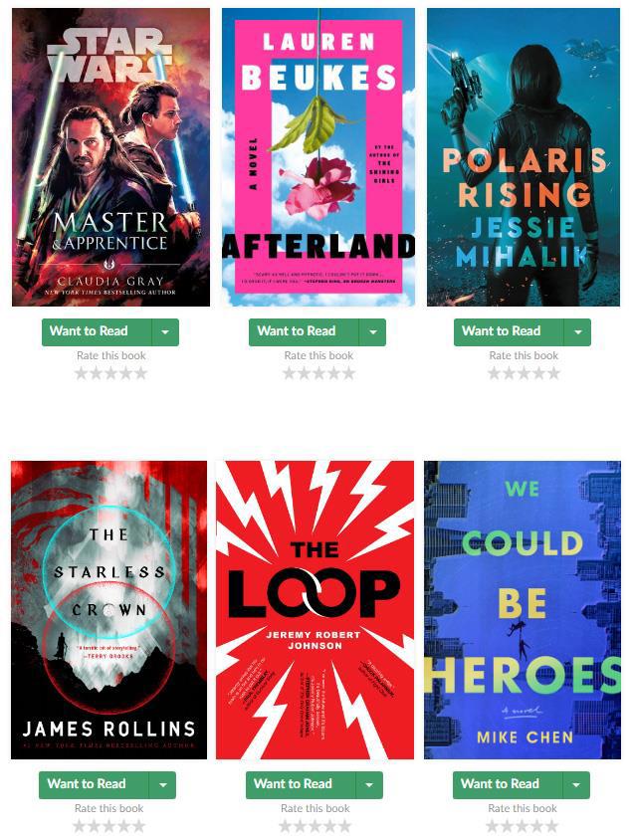The image size is (633, 840).
Task: Rate The Loop five stars
Action: [x=344, y=826]
